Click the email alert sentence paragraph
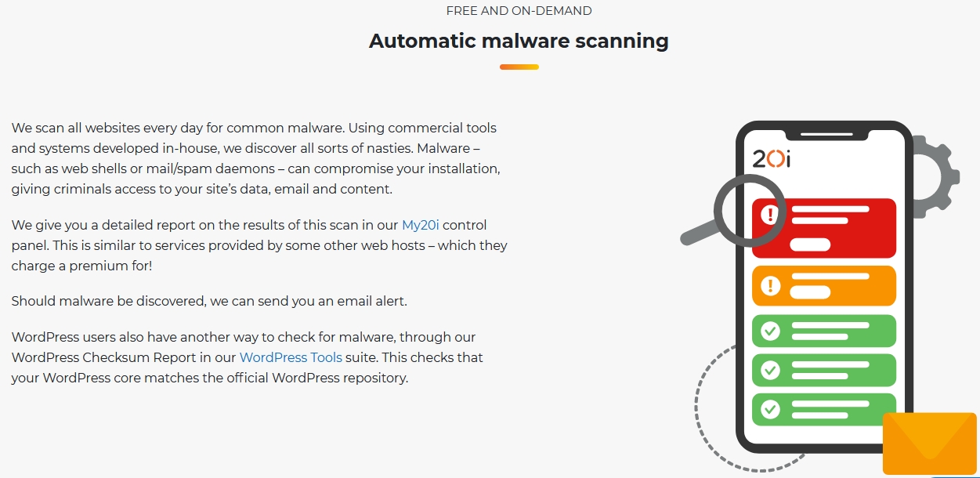This screenshot has width=980, height=478. 209,301
